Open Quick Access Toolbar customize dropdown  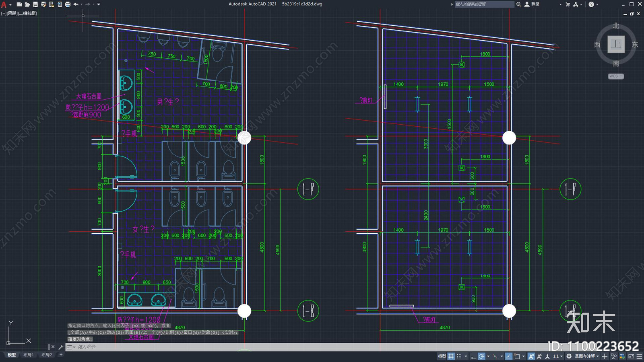pyautogui.click(x=99, y=4)
